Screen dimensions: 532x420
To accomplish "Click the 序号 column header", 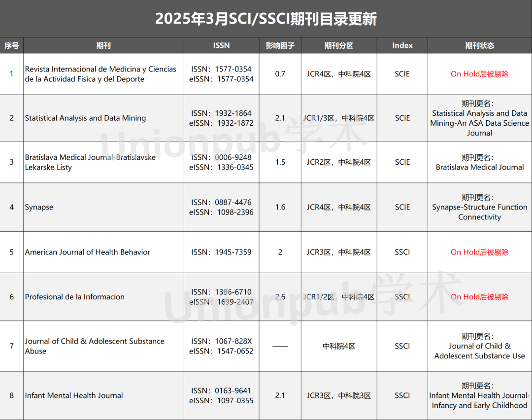I will click(x=11, y=45).
